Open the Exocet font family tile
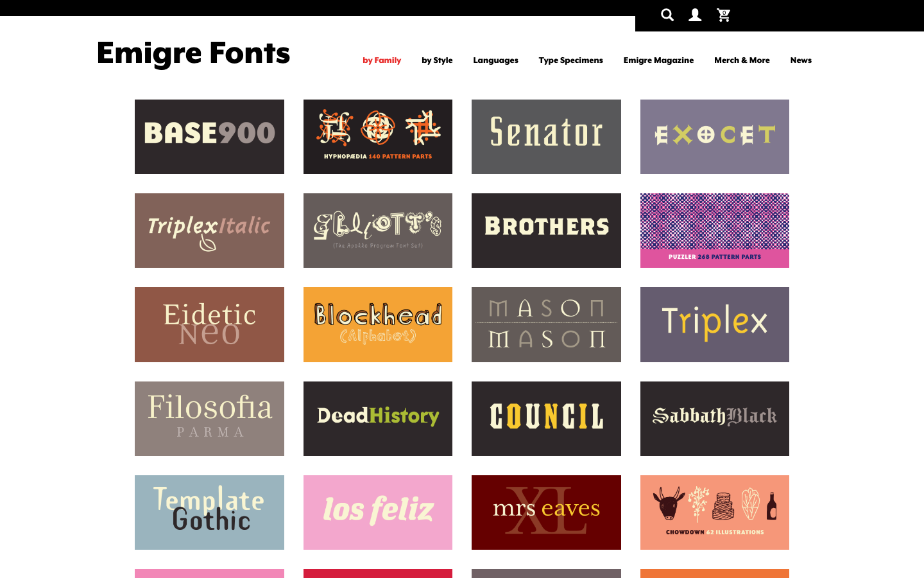924x578 pixels. 715,137
